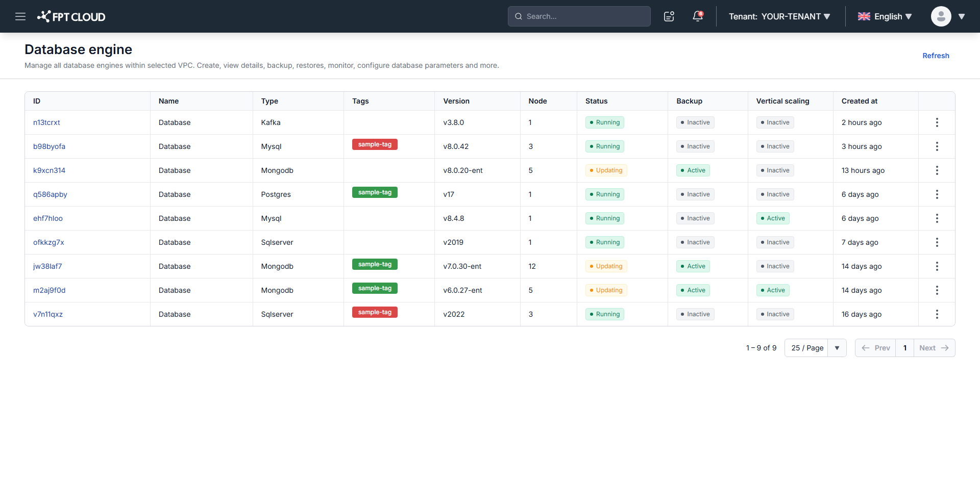Image resolution: width=980 pixels, height=482 pixels.
Task: Open actions menu for v7n11qxz row
Action: pos(937,314)
